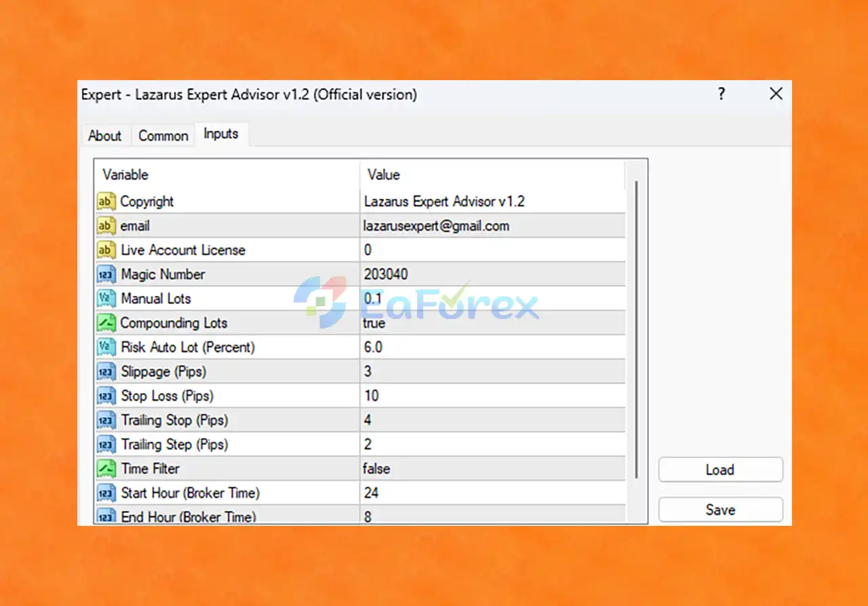Click the inputs list vertical scrollbar
Image resolution: width=868 pixels, height=606 pixels.
point(636,328)
